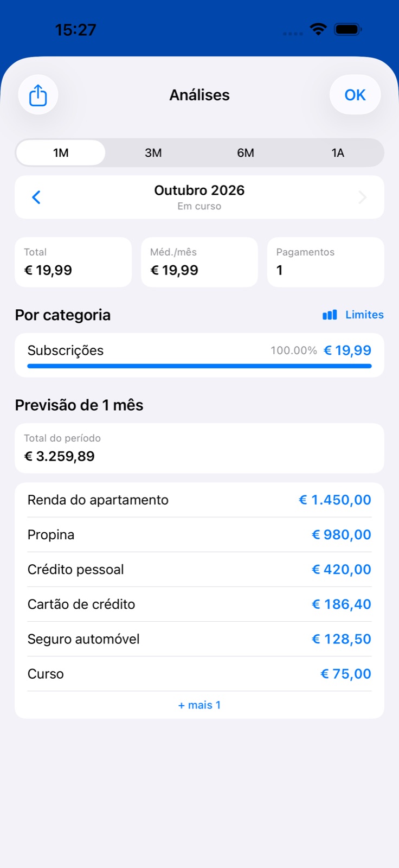Image resolution: width=399 pixels, height=868 pixels.
Task: Switch to the 3M period segment
Action: coord(153,153)
